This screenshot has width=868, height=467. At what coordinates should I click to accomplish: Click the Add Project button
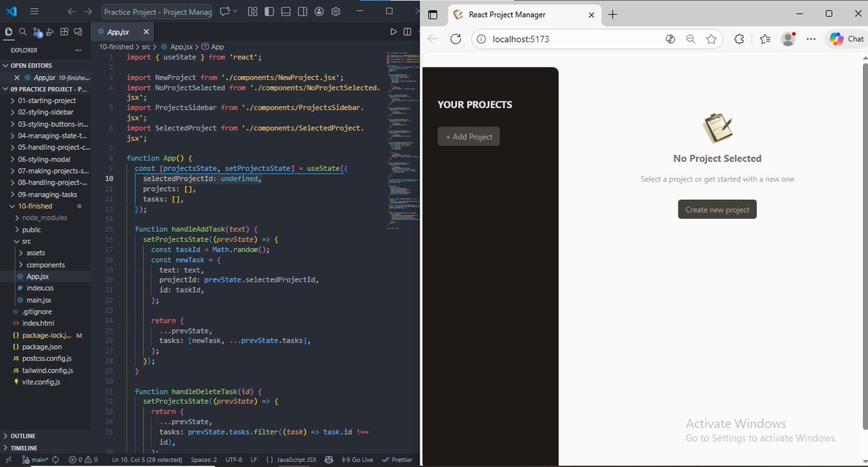pyautogui.click(x=468, y=136)
